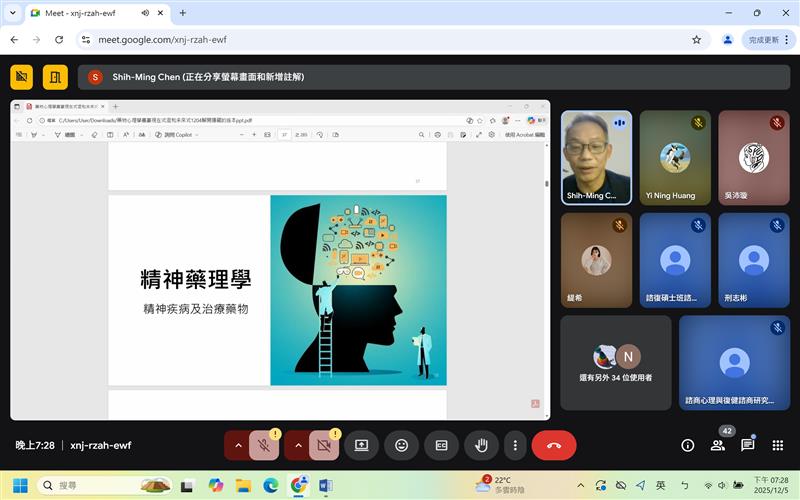The height and width of the screenshot is (500, 800).
Task: Click the present screen button
Action: point(361,445)
